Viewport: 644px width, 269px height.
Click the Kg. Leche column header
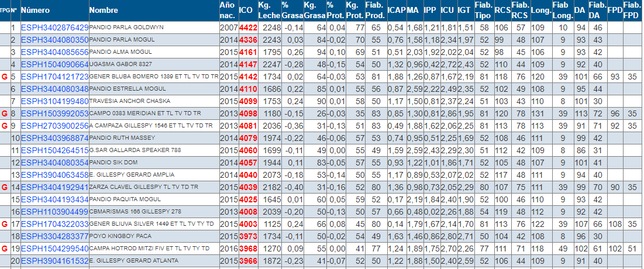[x=268, y=11]
